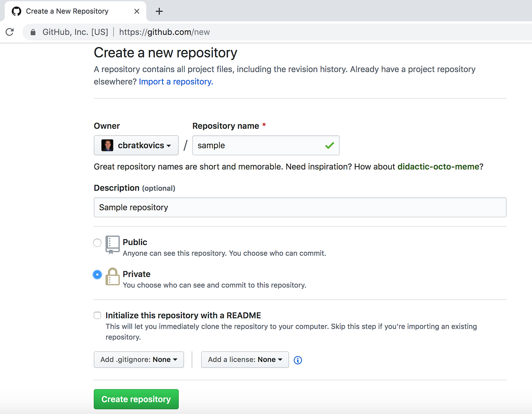Click the page reload icon

pos(9,32)
